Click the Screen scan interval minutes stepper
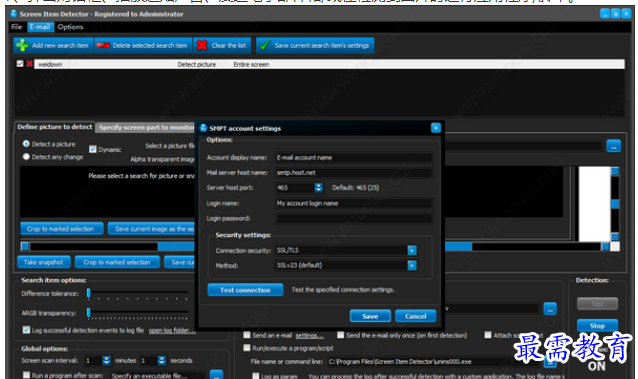The width and height of the screenshot is (638, 379). 107,360
